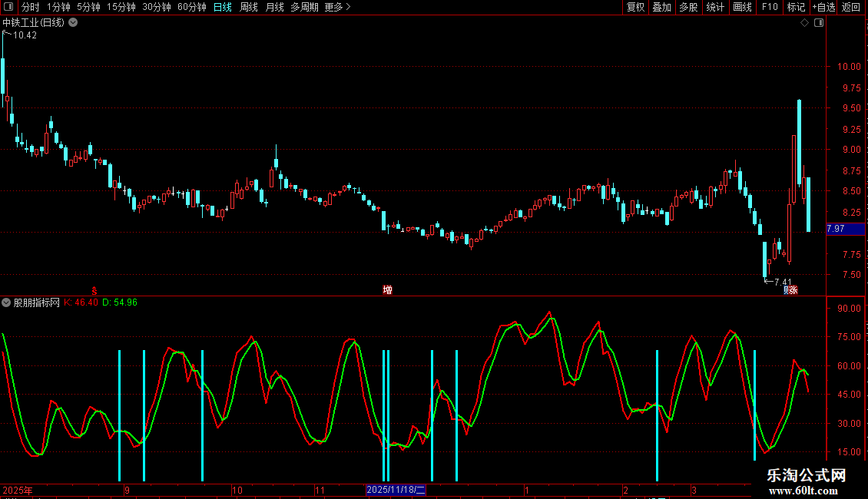Click +自选 to add to watchlist
868x499 pixels.
(823, 7)
